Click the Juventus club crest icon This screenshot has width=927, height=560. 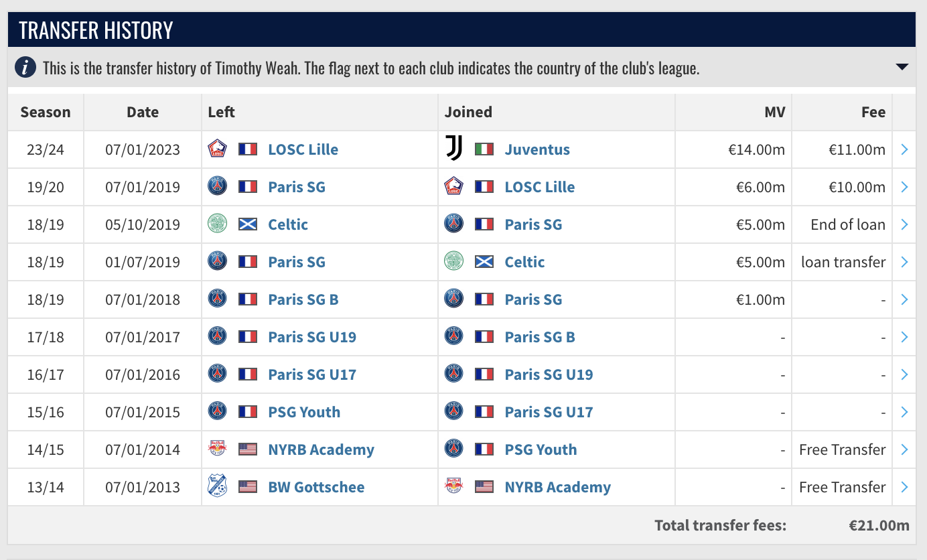[x=454, y=149]
